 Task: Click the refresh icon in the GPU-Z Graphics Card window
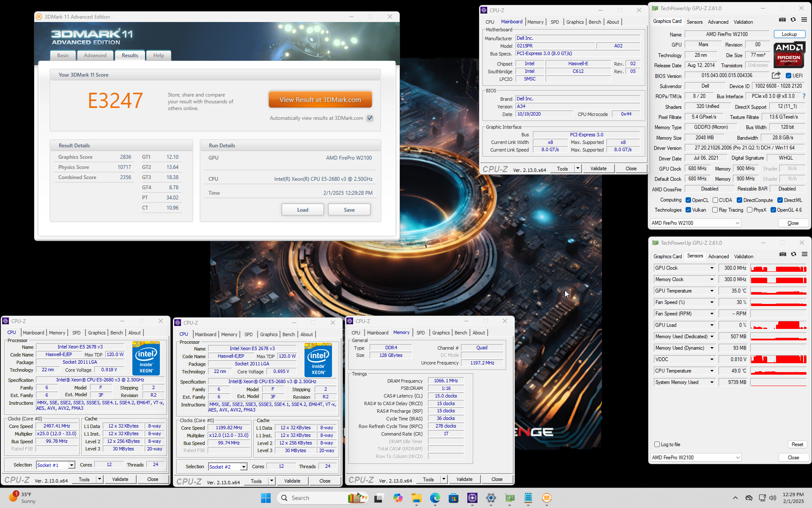[x=793, y=19]
